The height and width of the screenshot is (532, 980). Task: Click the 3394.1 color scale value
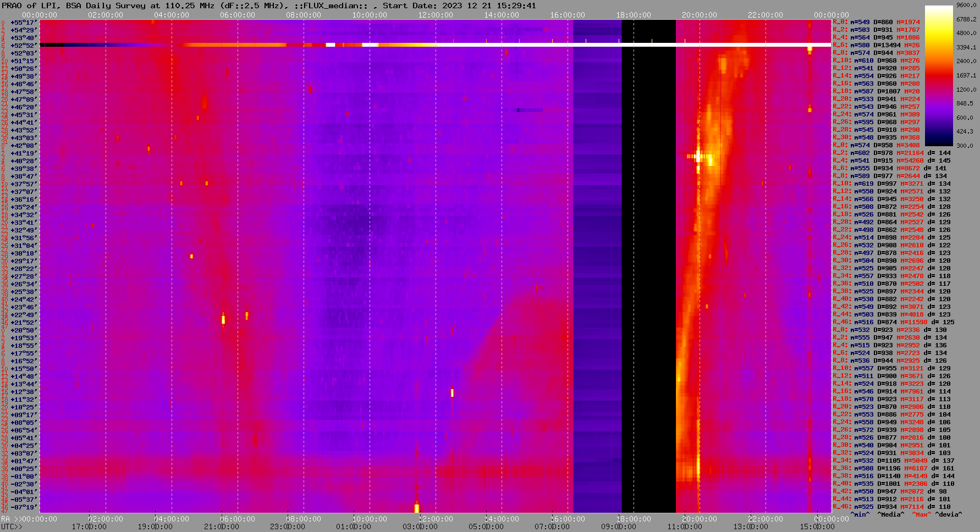click(x=966, y=47)
